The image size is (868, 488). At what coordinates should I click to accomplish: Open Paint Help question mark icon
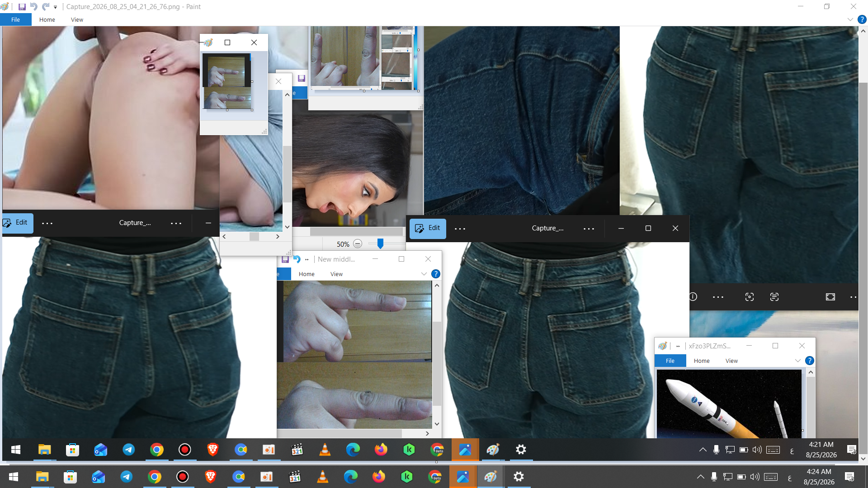(862, 19)
